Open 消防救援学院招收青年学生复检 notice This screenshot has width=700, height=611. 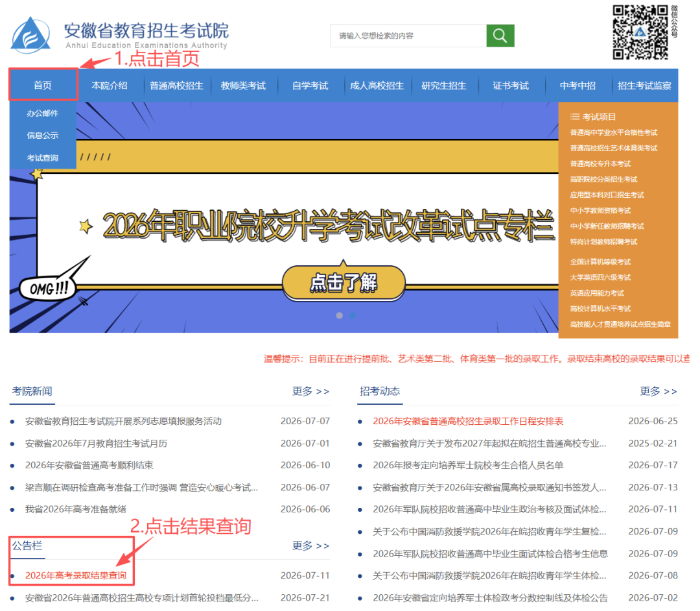click(x=489, y=531)
